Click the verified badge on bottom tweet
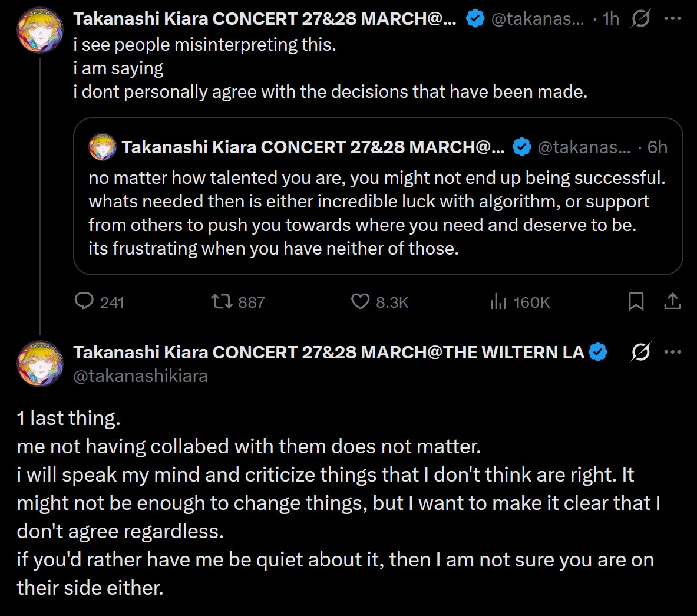697x616 pixels. click(598, 353)
